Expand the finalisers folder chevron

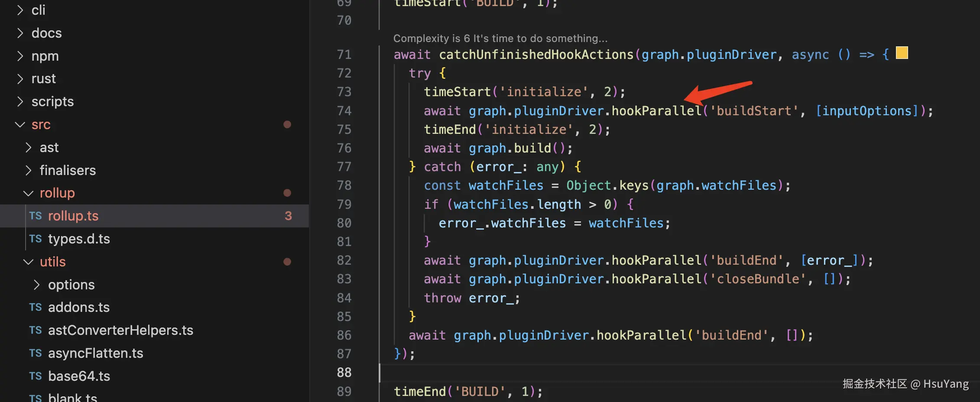(x=29, y=170)
